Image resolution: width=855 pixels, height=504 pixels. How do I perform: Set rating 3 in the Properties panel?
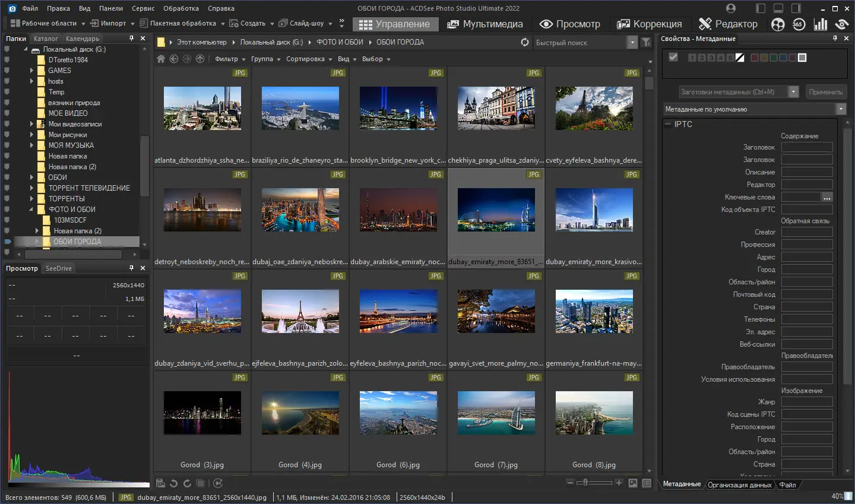711,58
